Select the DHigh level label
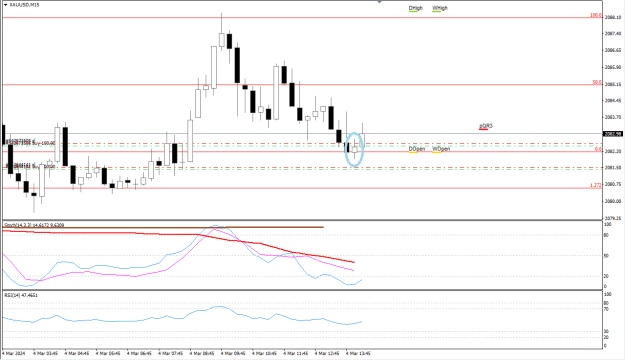The width and height of the screenshot is (625, 360). [x=415, y=8]
